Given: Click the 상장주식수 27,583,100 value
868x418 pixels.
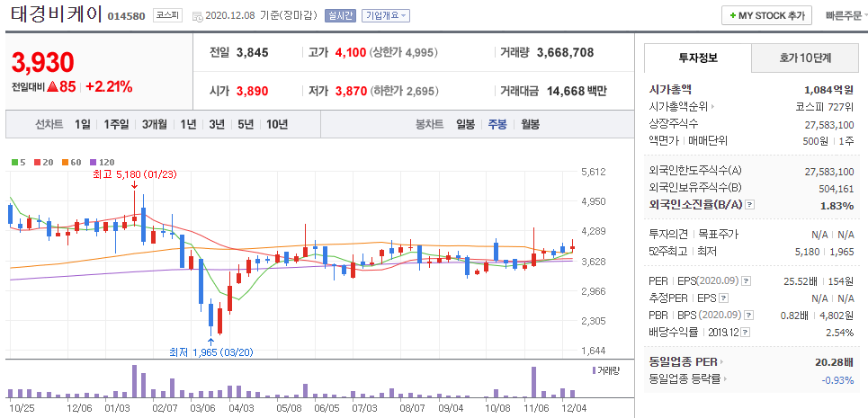Looking at the screenshot, I should click(x=828, y=124).
